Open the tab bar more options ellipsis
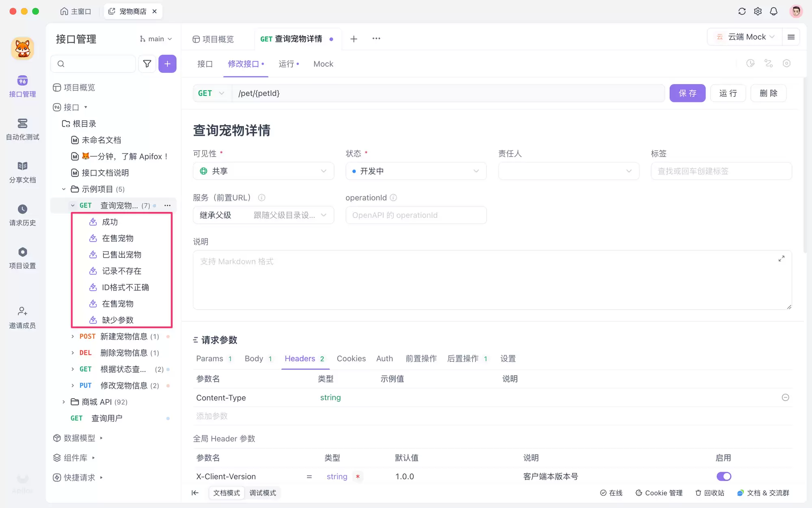Viewport: 812px width, 508px height. [x=376, y=39]
